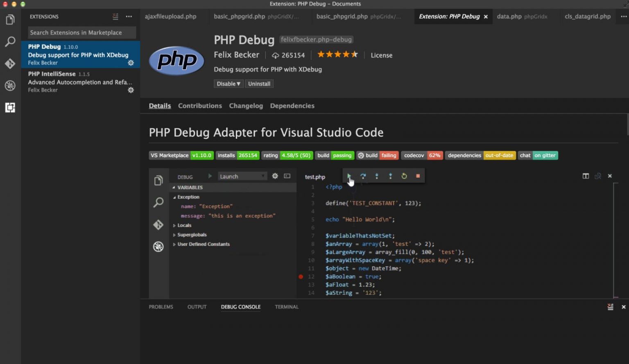The width and height of the screenshot is (629, 364).
Task: Click the chat on gitter badge
Action: coord(538,156)
